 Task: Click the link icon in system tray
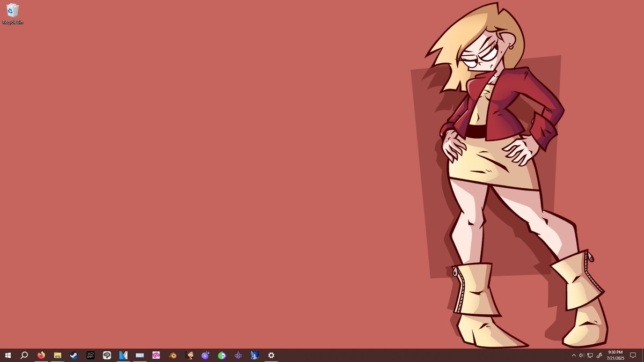click(599, 355)
